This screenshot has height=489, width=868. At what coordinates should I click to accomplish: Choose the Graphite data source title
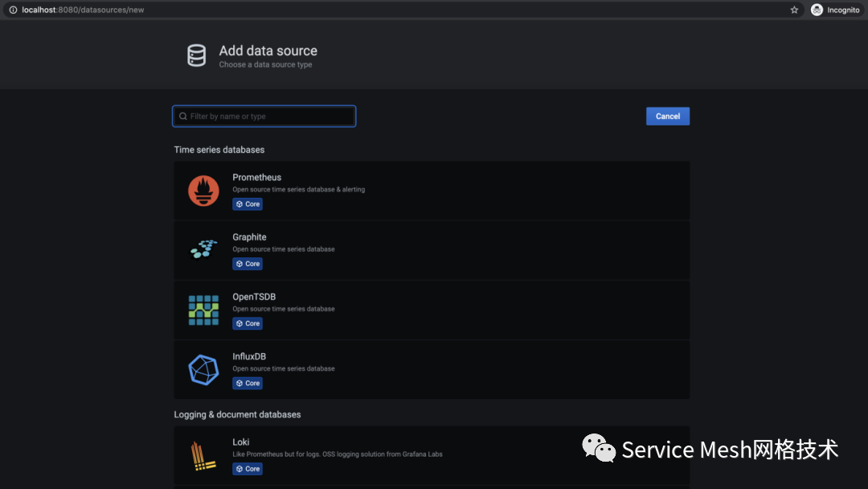click(x=249, y=237)
